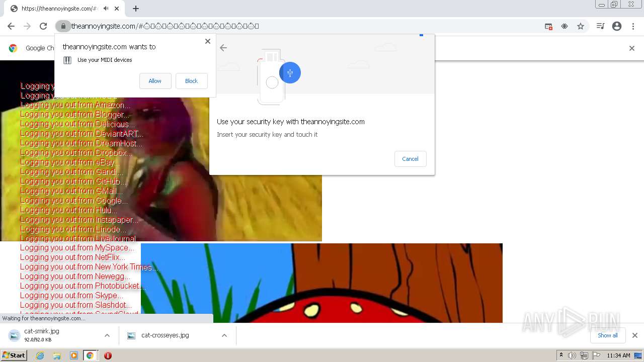The image size is (644, 362).
Task: Expand options for cat-smirk.jpg download
Action: tap(107, 335)
